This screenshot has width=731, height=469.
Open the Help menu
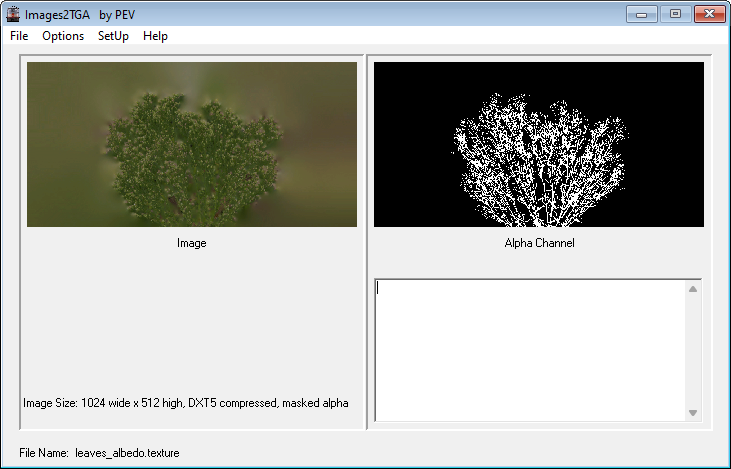click(x=155, y=36)
